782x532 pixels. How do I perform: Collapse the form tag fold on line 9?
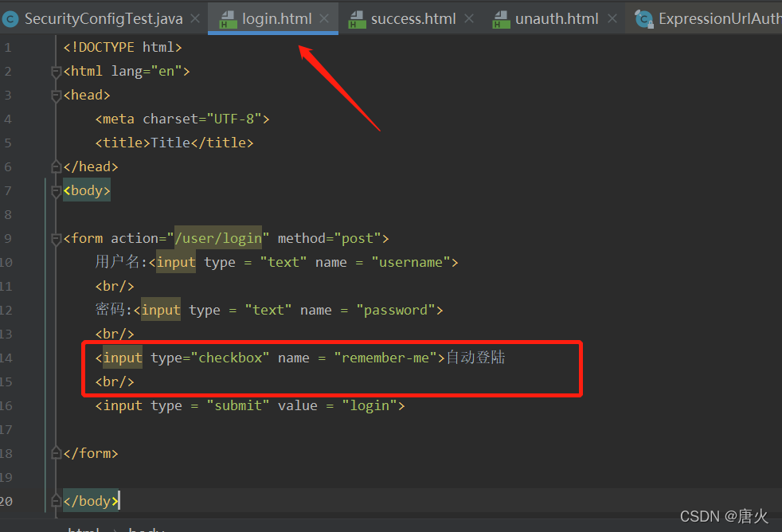(57, 240)
